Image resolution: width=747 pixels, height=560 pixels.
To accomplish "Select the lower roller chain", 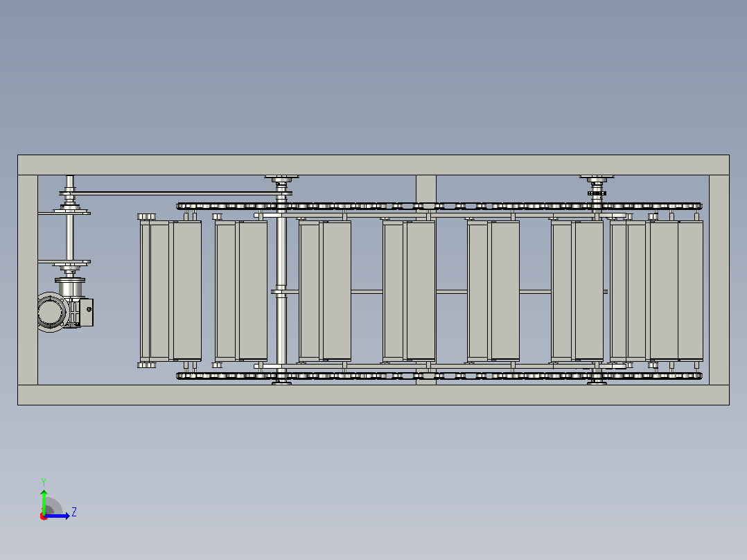I will 439,376.
